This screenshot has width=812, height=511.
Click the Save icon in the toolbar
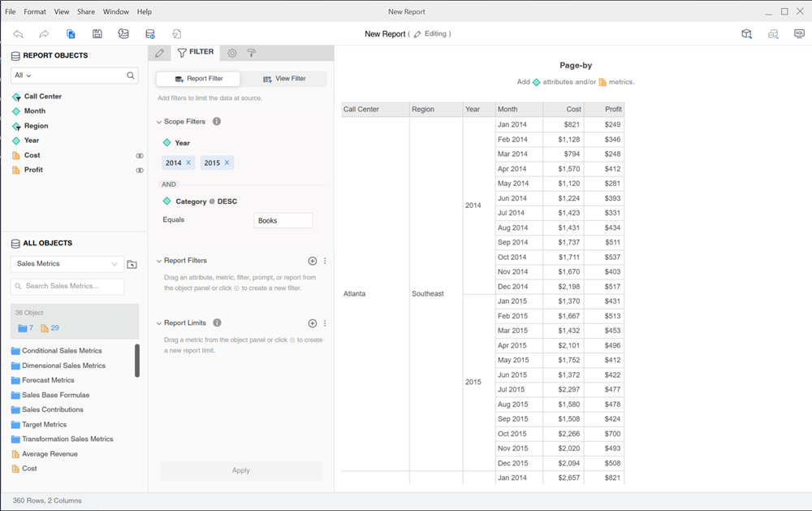coord(97,34)
